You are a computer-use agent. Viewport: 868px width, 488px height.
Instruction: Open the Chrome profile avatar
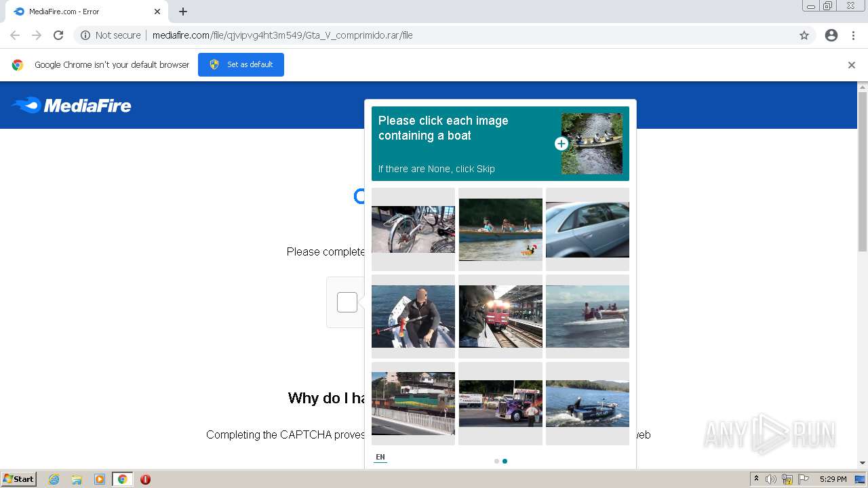[x=831, y=35]
